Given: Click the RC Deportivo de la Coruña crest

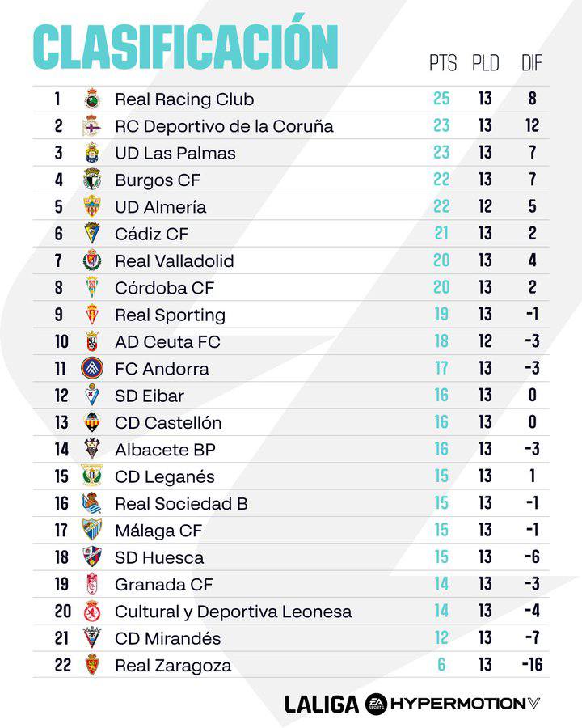Looking at the screenshot, I should coord(92,126).
